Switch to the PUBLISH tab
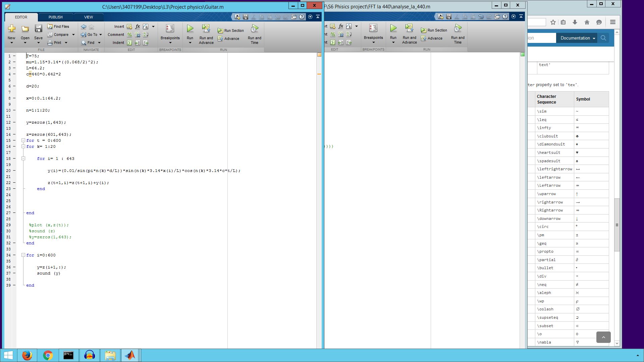The height and width of the screenshot is (362, 644). (x=55, y=17)
